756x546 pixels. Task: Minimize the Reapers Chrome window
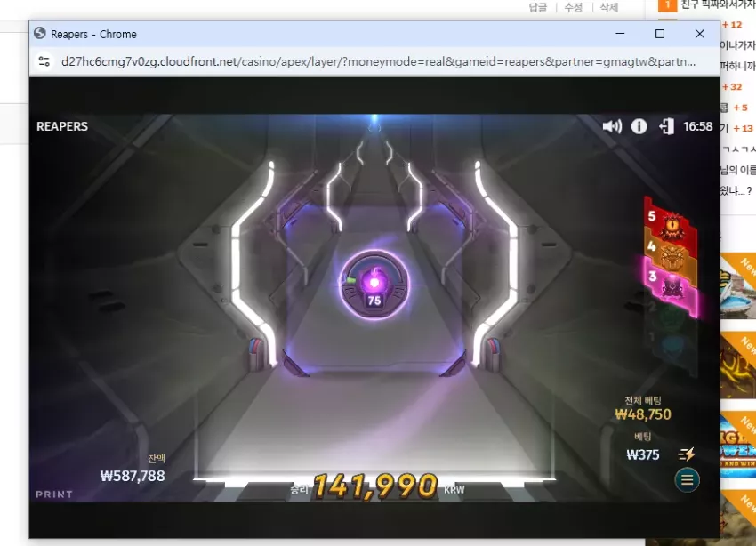pyautogui.click(x=620, y=34)
